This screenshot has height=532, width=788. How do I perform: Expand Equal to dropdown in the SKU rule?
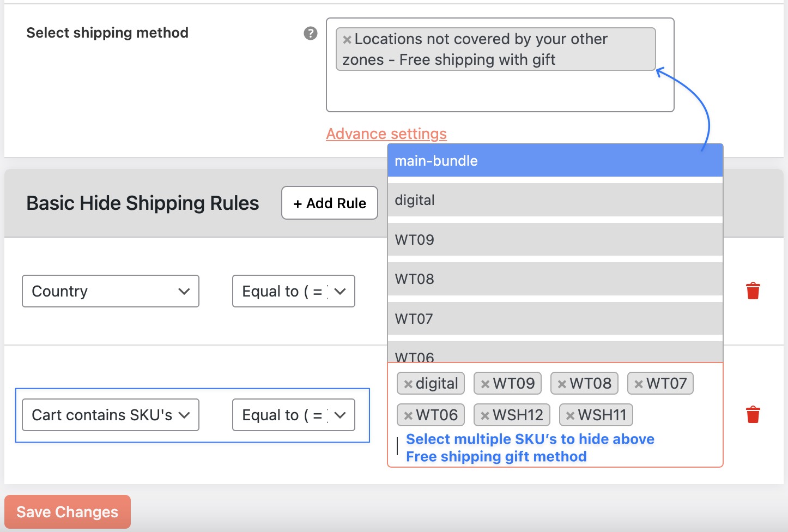click(293, 415)
